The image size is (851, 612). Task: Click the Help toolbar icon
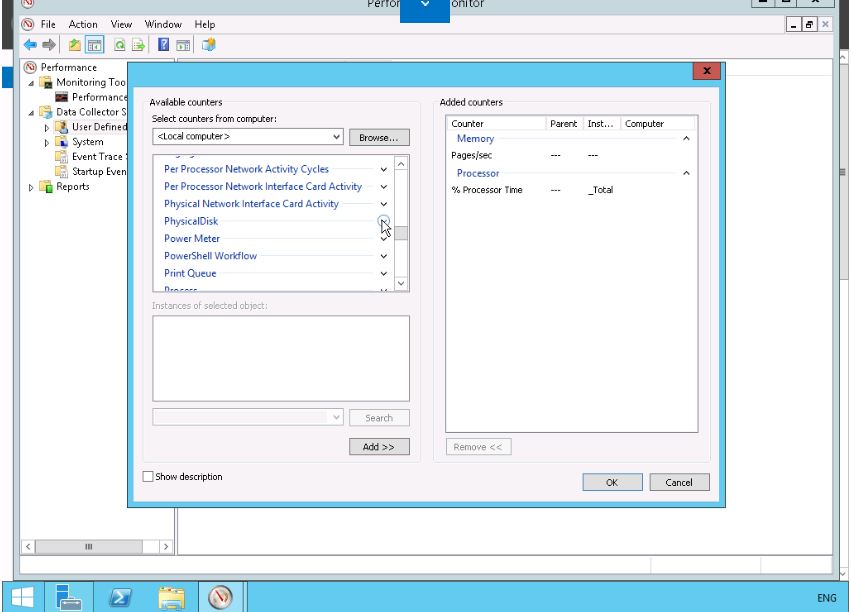(x=164, y=45)
